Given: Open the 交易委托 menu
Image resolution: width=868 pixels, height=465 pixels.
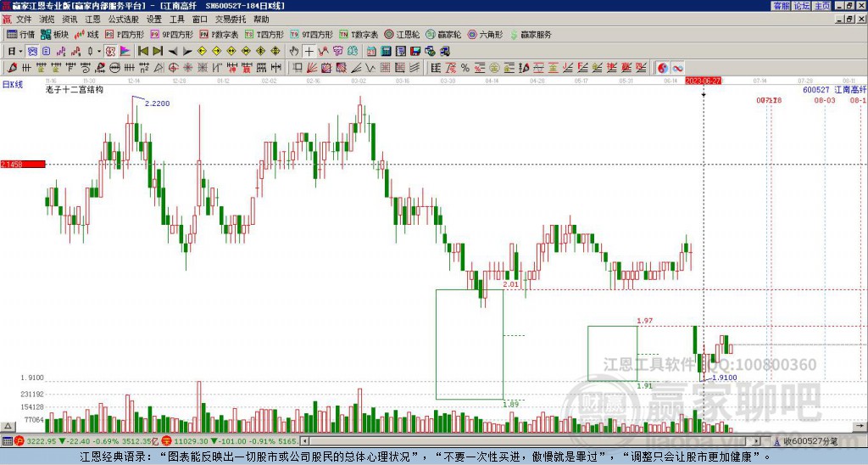Looking at the screenshot, I should tap(230, 20).
